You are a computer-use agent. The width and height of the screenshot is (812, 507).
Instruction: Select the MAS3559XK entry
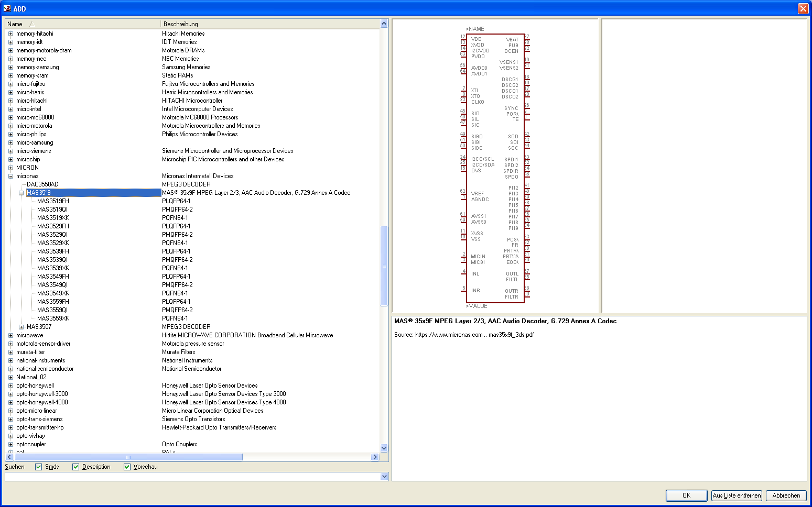point(53,318)
